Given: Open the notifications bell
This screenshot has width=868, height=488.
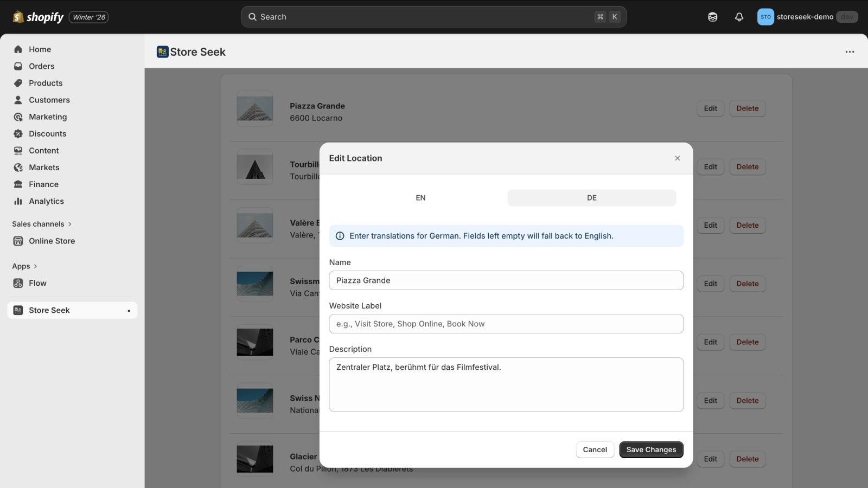Looking at the screenshot, I should pos(739,17).
